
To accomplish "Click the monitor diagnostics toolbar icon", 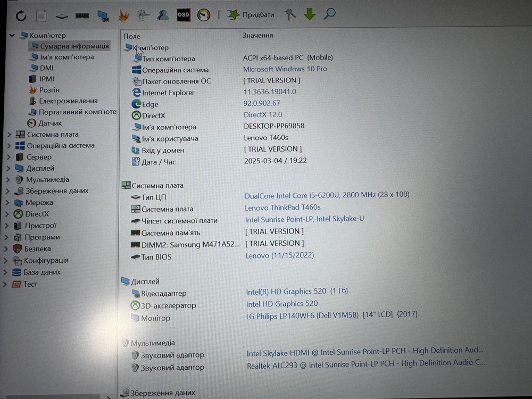I will tap(103, 16).
